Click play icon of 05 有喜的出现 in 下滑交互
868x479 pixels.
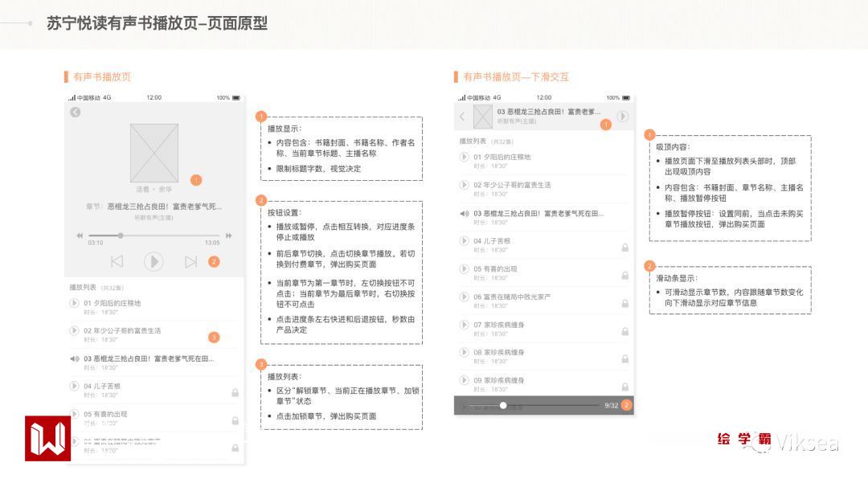[x=465, y=268]
